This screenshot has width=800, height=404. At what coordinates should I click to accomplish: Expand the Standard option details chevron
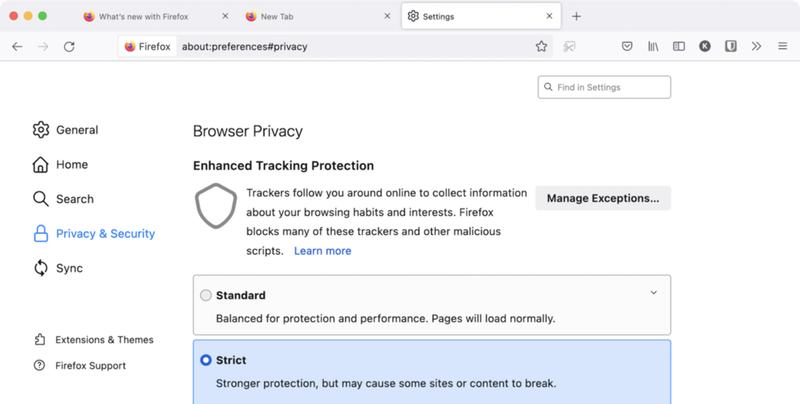click(654, 293)
